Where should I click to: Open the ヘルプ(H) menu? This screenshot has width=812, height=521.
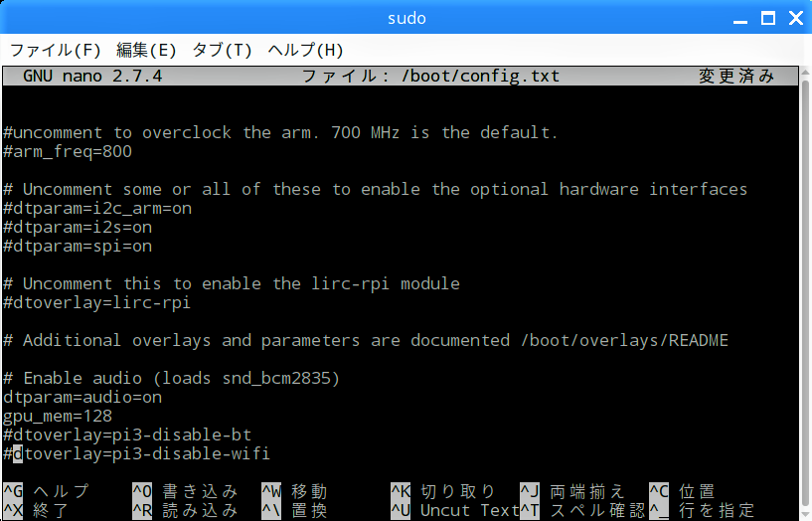tap(305, 51)
